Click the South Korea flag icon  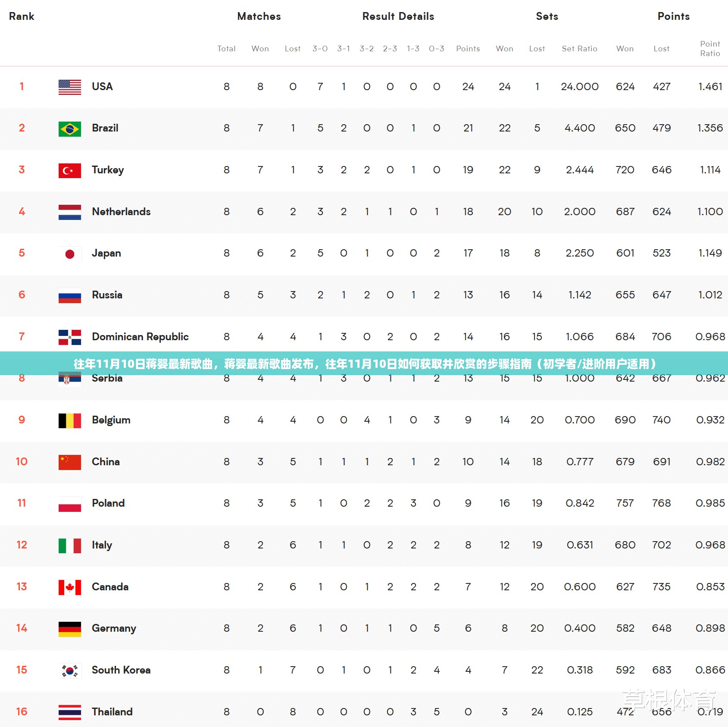69,671
